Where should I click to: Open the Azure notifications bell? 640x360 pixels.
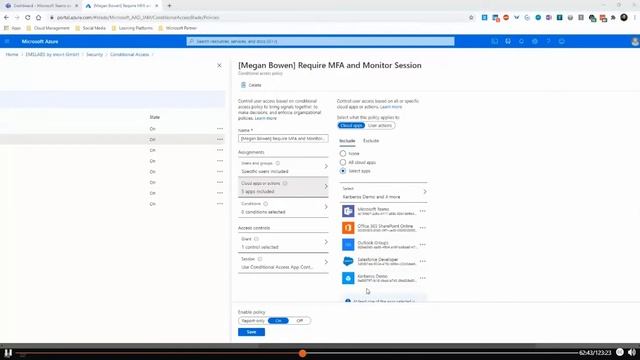(x=521, y=41)
